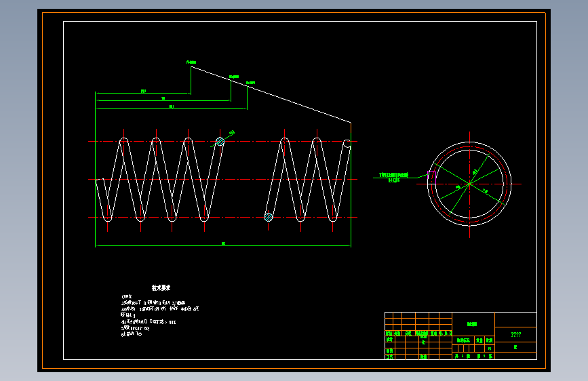This screenshot has width=588, height=381.
Task: Click the magenta square on the ring view
Action: pyautogui.click(x=431, y=177)
